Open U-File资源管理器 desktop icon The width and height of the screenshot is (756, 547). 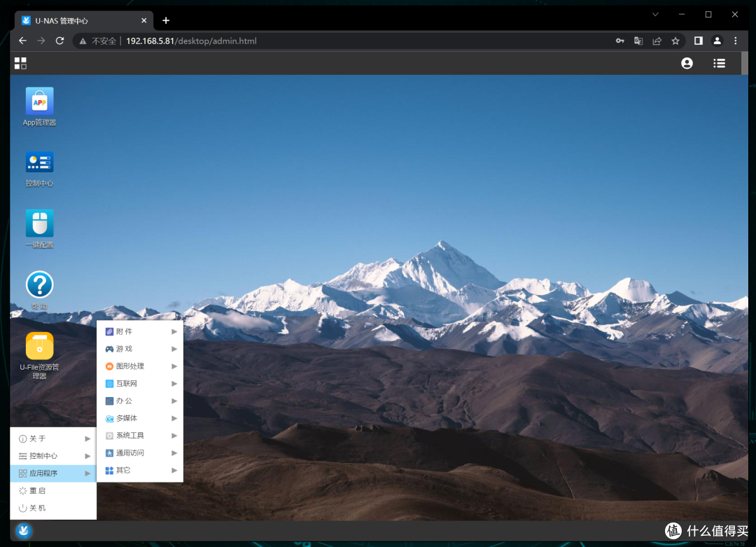click(39, 346)
